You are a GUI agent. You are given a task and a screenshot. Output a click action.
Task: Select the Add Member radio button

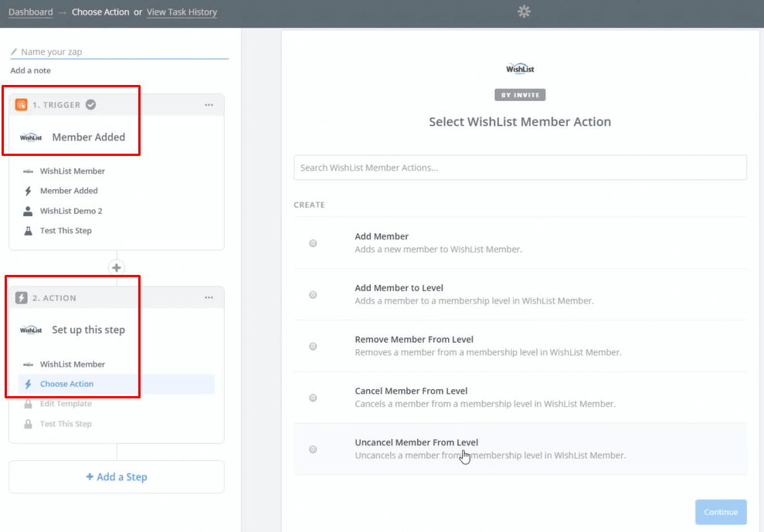(x=313, y=243)
